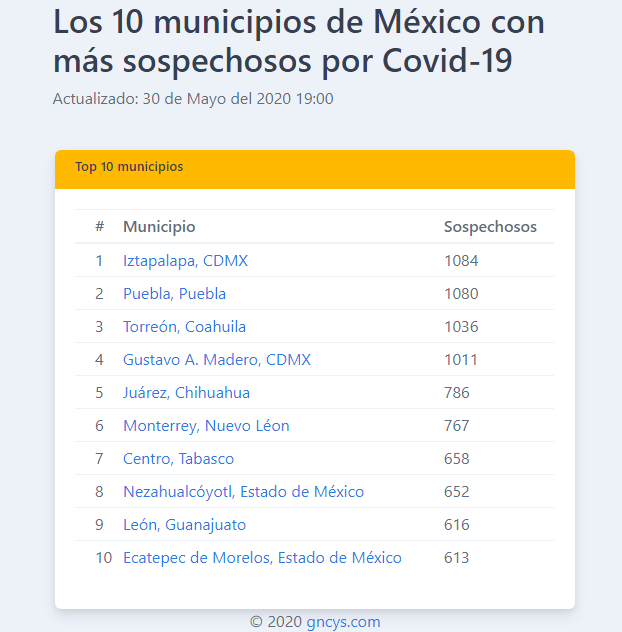Viewport: 622px width, 632px height.
Task: Click the Top 10 municipios card header
Action: tap(315, 169)
